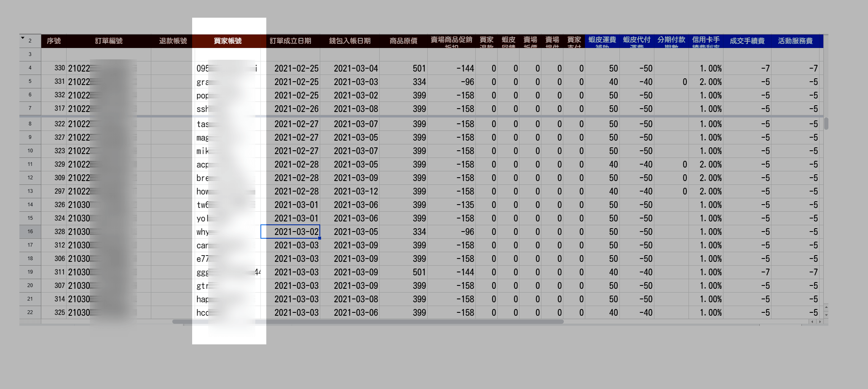The height and width of the screenshot is (389, 868).
Task: Click the horizontal scroll right arrow
Action: click(820, 322)
